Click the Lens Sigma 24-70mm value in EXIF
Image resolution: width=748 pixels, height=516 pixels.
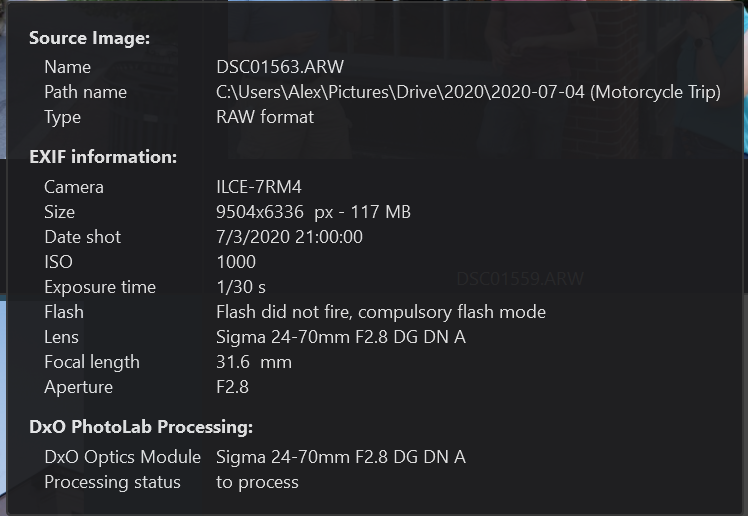tap(341, 337)
